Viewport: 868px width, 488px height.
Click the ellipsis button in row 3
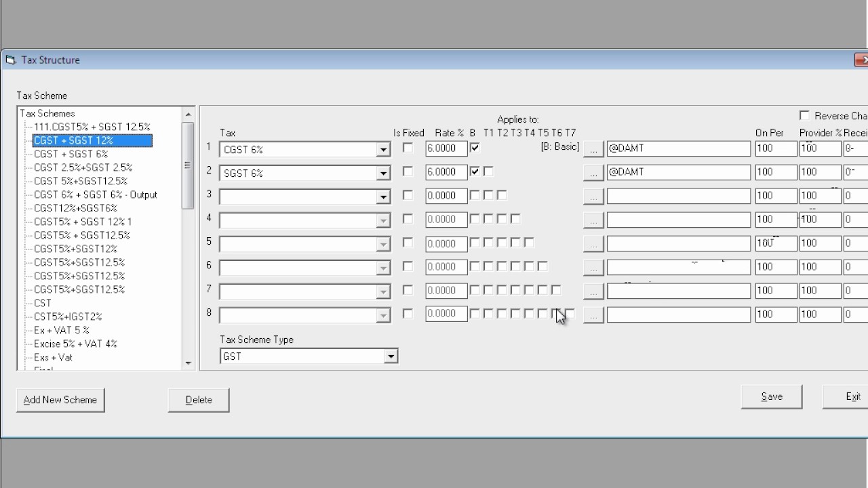[593, 197]
